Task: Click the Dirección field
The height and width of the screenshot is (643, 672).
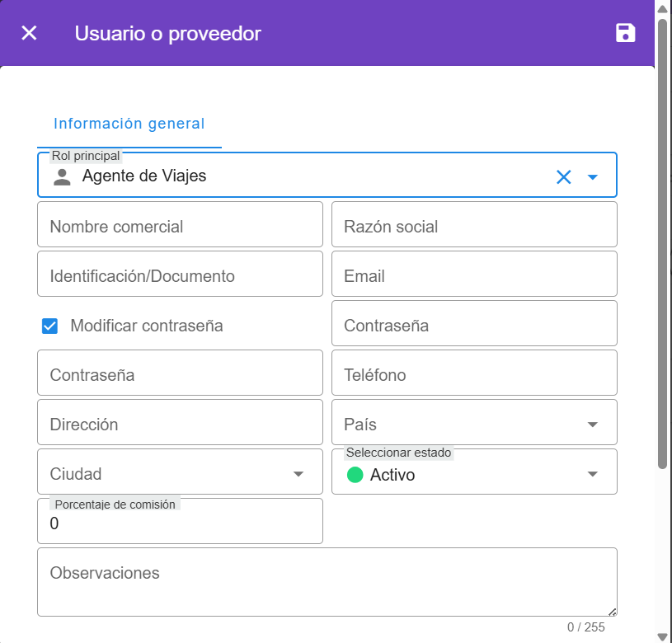Action: [180, 425]
